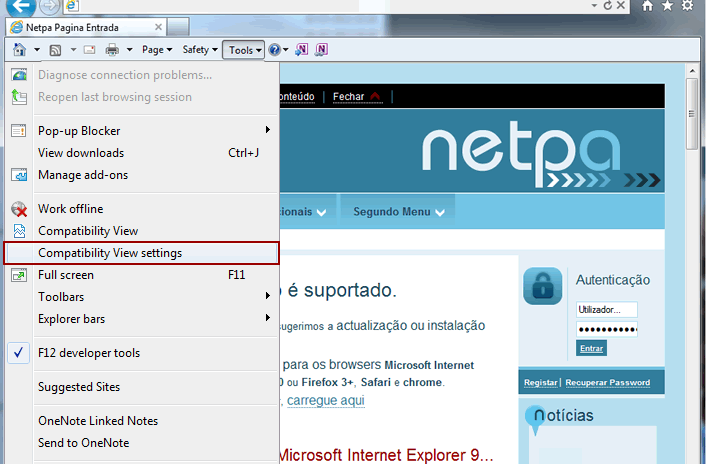Close the Netpa Pagina Entrada tab
Viewport: 706px width, 464px height.
(158, 27)
